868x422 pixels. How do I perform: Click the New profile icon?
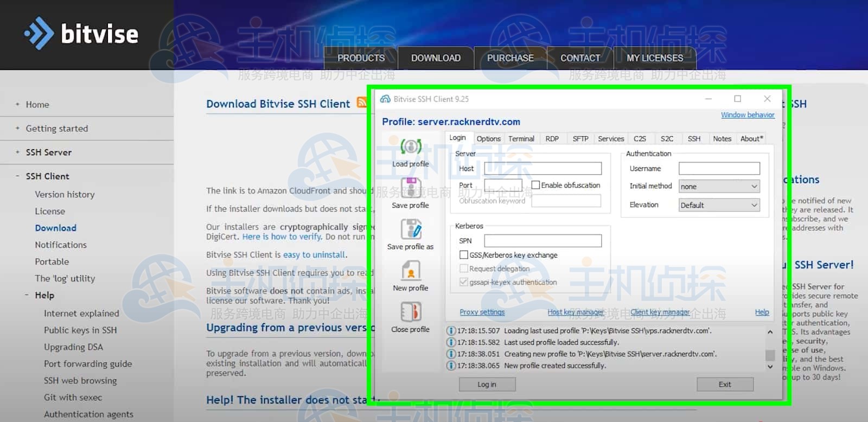point(411,271)
